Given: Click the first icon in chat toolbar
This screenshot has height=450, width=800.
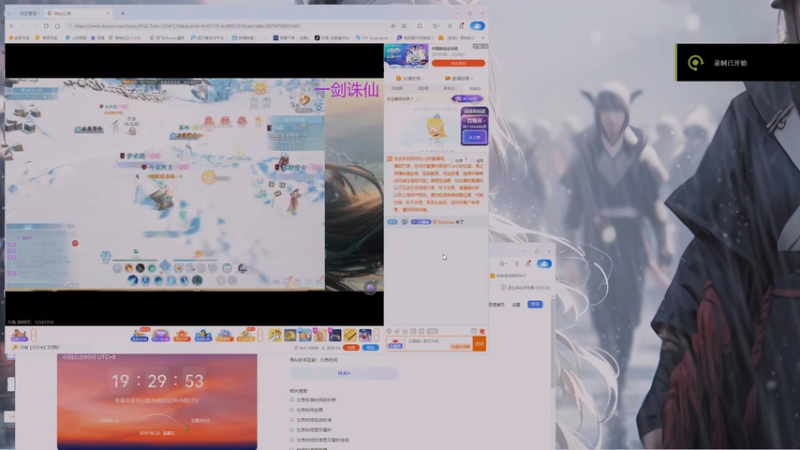Looking at the screenshot, I should point(389,331).
